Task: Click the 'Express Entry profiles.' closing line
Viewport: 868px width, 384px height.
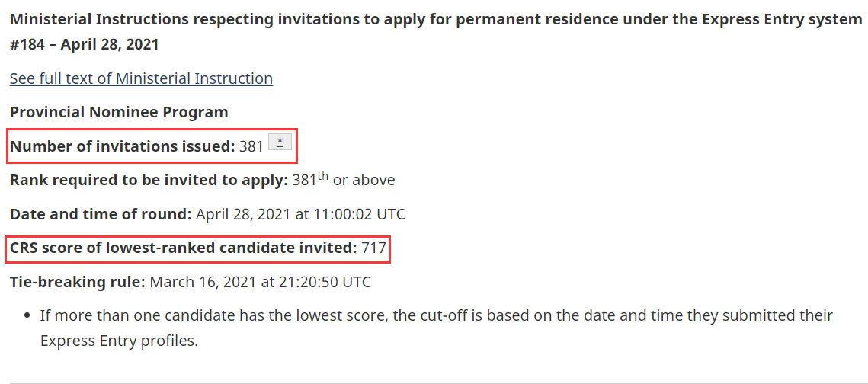Action: (119, 341)
